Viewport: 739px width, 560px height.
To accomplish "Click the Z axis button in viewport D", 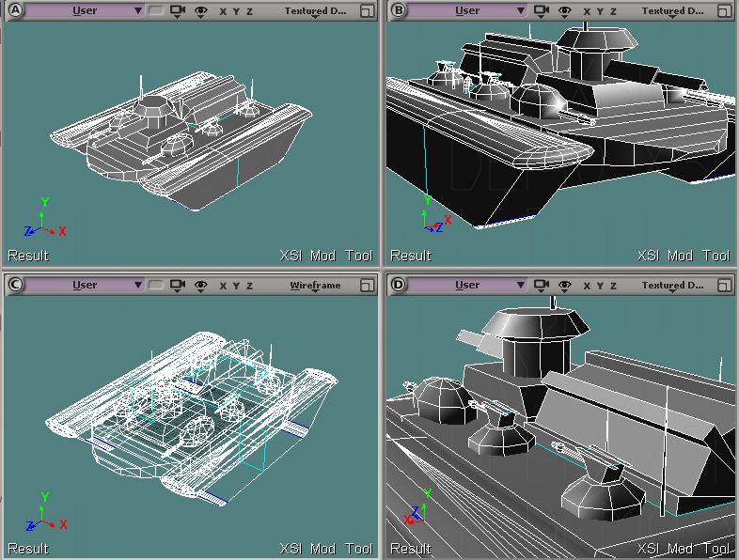I will [x=614, y=286].
